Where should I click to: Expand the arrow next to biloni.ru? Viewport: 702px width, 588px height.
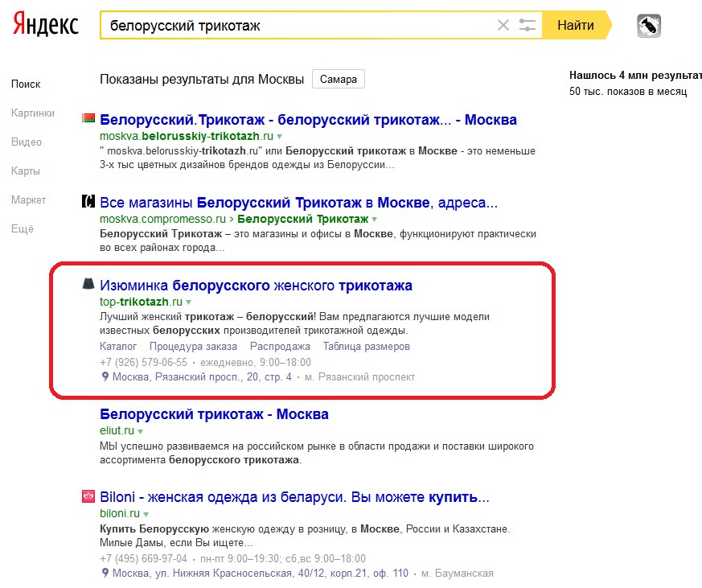[146, 514]
